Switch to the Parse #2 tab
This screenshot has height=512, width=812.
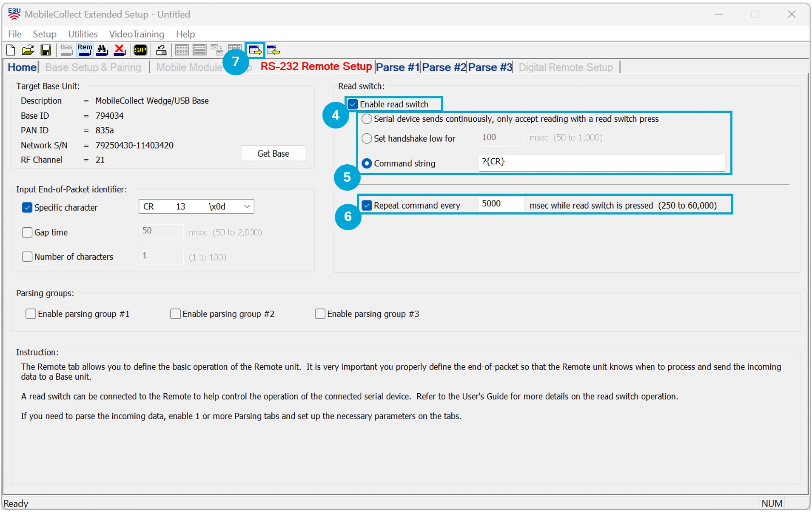444,67
